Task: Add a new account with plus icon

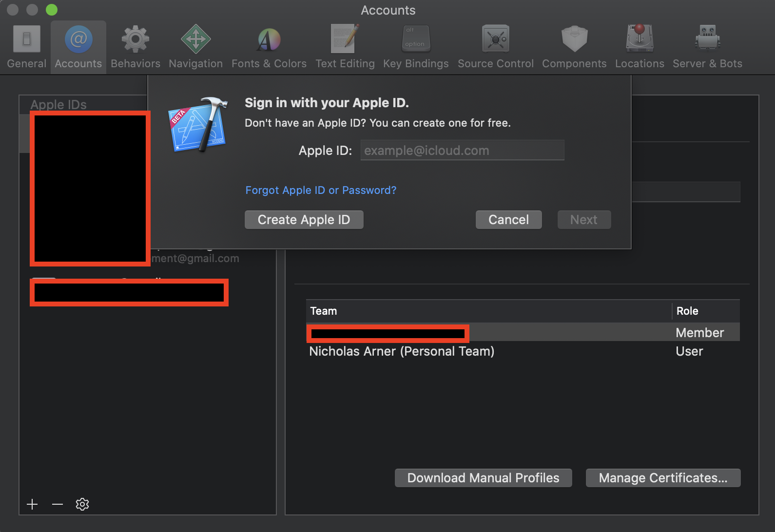Action: pyautogui.click(x=32, y=504)
